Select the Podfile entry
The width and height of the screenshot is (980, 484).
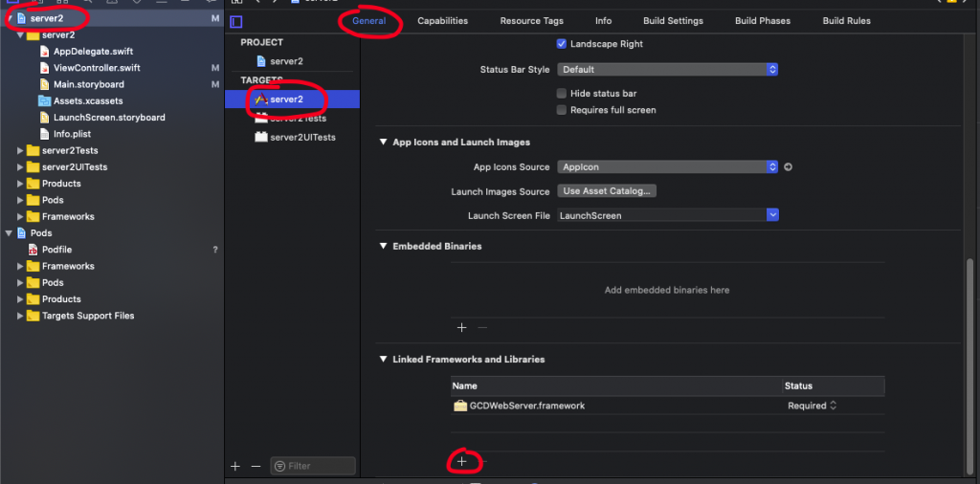click(x=56, y=250)
